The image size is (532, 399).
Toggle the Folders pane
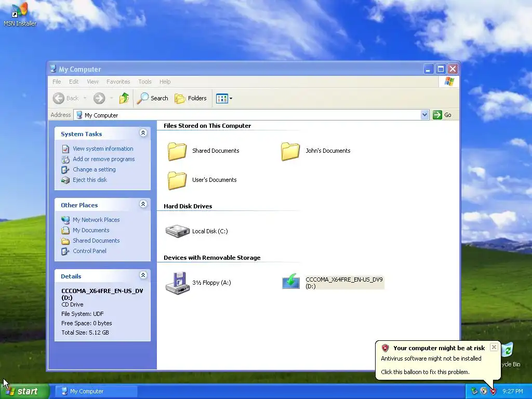point(191,98)
